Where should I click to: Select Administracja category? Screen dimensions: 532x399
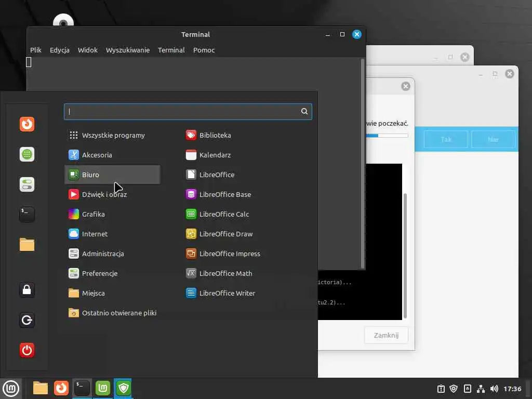click(x=112, y=254)
